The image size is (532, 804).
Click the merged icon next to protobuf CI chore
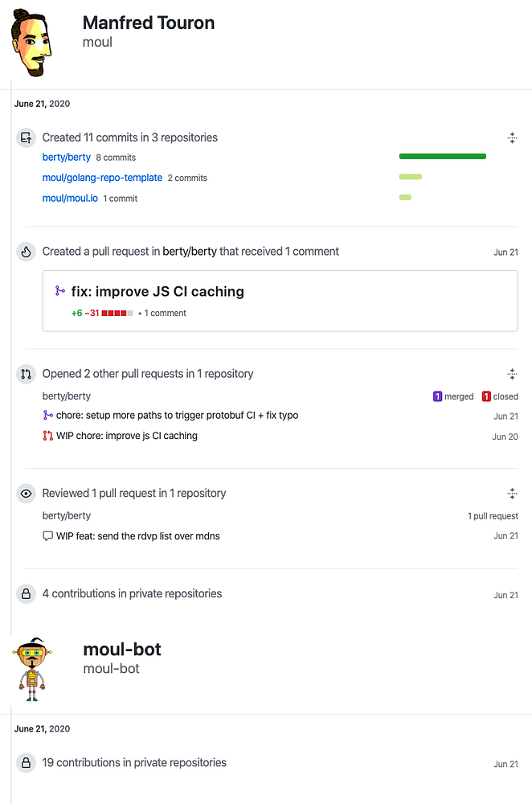[47, 416]
